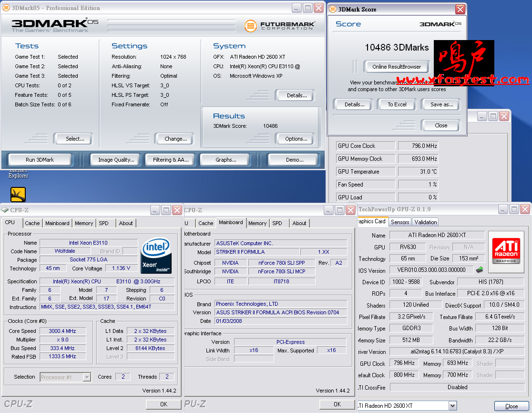This screenshot has width=532, height=413.
Task: Open the ATI Radeon HD 2600 XT card dropdown
Action: point(452,406)
